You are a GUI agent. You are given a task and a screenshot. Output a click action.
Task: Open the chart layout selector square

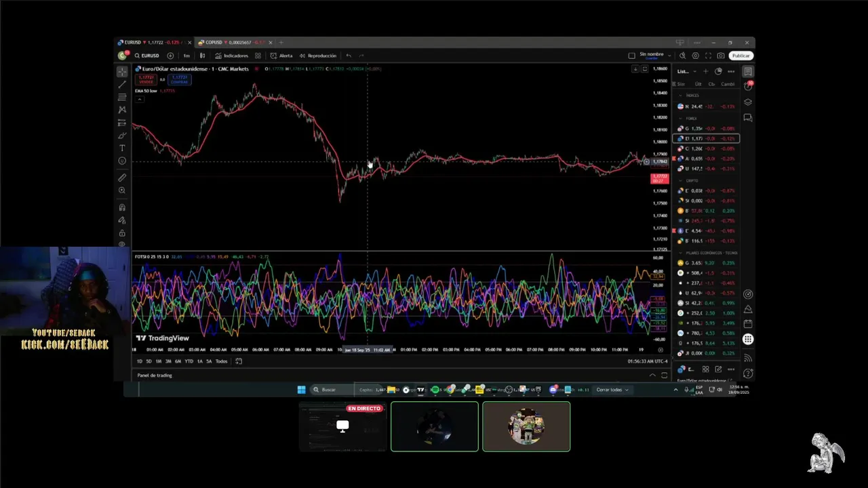pos(631,56)
